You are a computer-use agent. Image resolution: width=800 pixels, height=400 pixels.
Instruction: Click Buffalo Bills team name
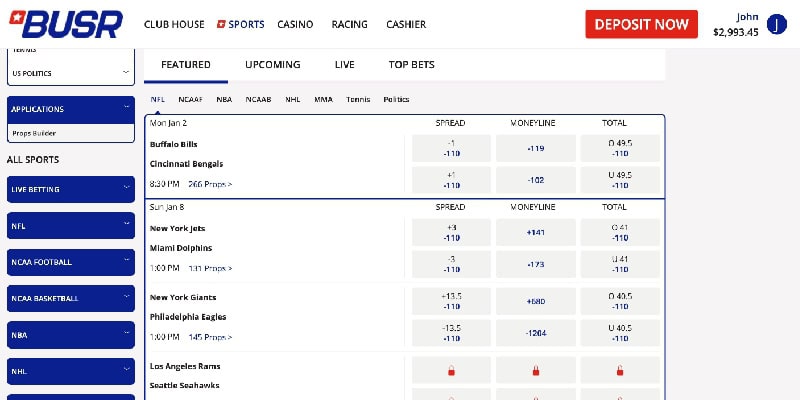click(173, 144)
